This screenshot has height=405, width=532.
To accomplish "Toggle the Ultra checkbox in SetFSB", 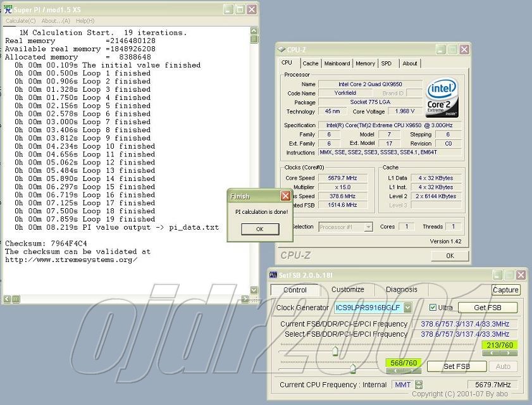I will point(433,307).
